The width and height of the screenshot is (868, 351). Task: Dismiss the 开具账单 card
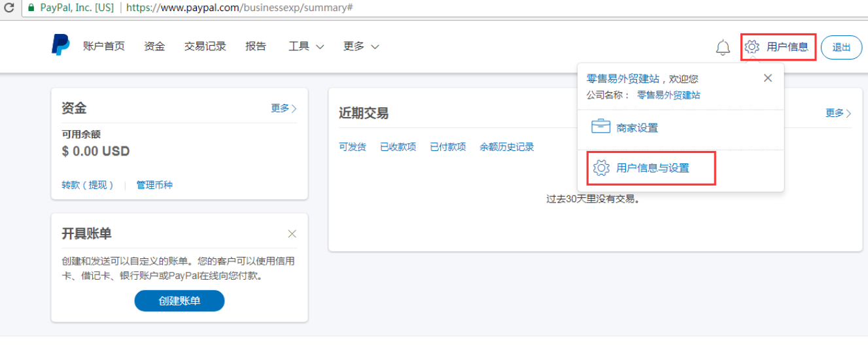pyautogui.click(x=292, y=234)
